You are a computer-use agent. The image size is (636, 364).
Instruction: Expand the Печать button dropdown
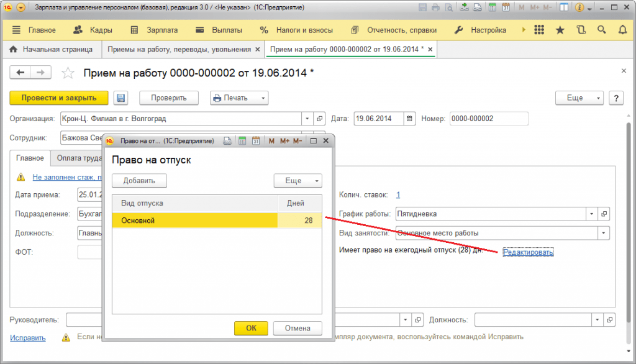[263, 98]
